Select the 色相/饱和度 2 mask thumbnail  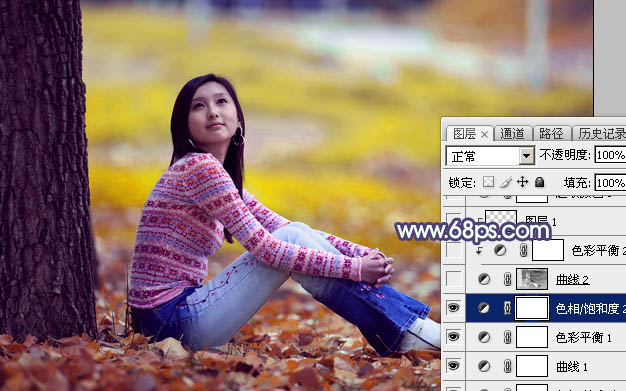532,308
